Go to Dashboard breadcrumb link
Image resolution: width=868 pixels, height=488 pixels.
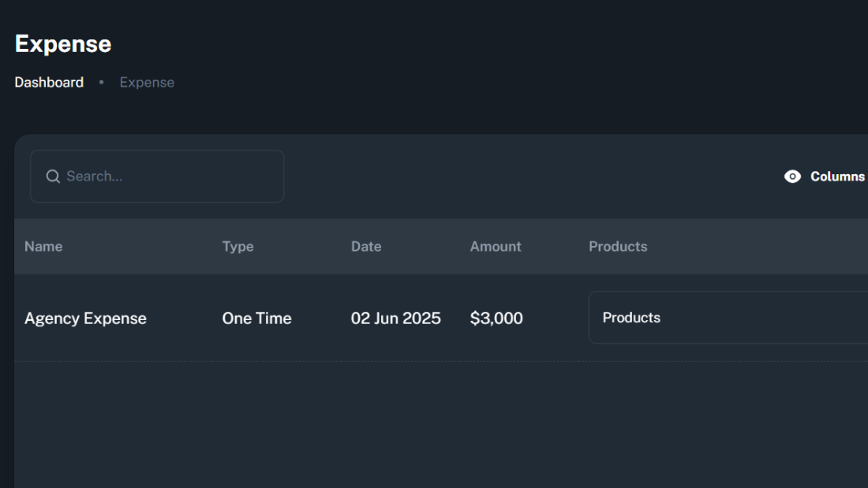[49, 83]
